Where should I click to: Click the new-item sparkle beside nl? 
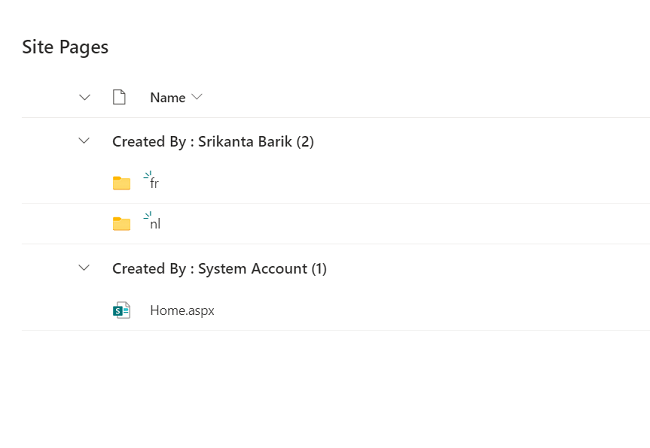click(147, 215)
